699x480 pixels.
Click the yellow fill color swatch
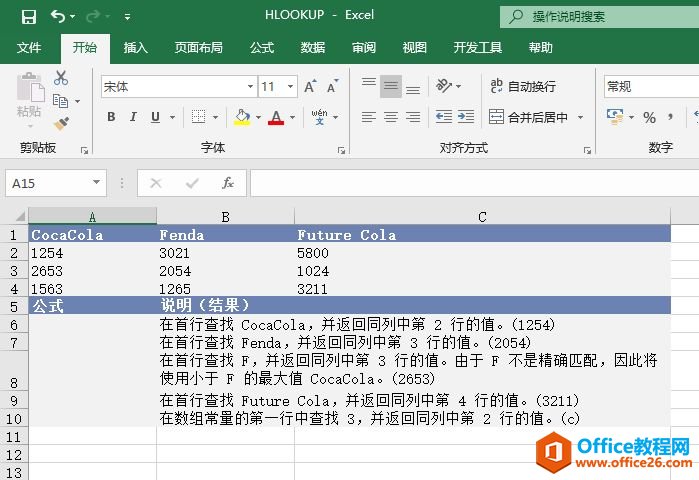(242, 117)
